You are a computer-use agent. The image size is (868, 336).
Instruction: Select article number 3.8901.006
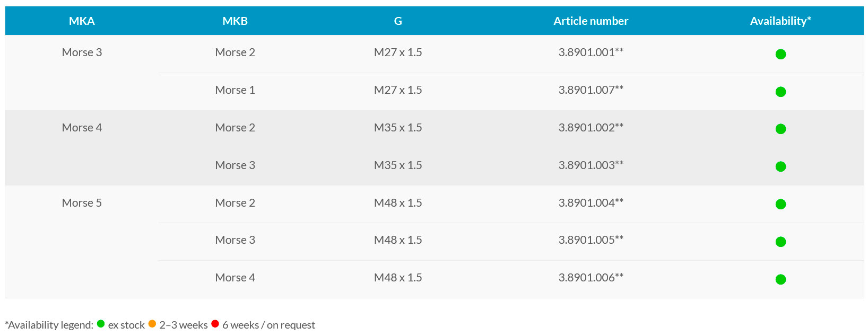(x=591, y=278)
